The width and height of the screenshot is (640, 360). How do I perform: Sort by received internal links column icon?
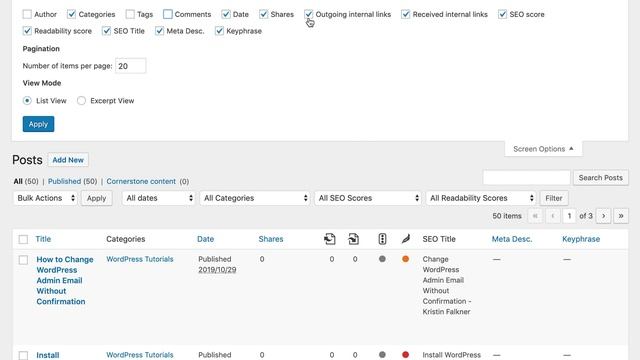[353, 239]
